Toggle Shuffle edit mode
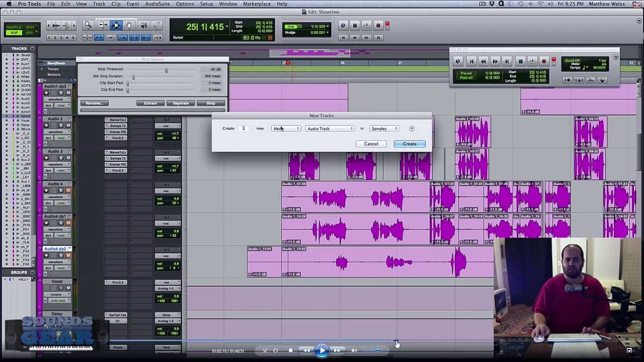 coord(14,27)
